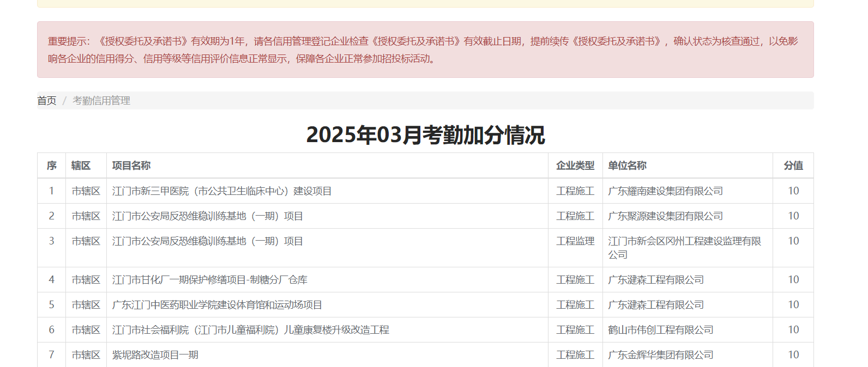Open the 首页 breadcrumb link
The height and width of the screenshot is (367, 868).
[x=47, y=101]
